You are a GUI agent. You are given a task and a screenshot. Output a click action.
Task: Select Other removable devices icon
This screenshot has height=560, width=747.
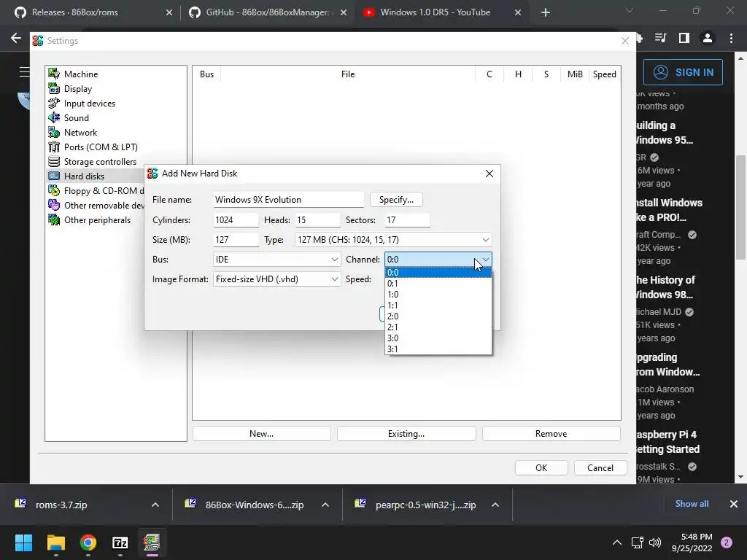pyautogui.click(x=54, y=205)
